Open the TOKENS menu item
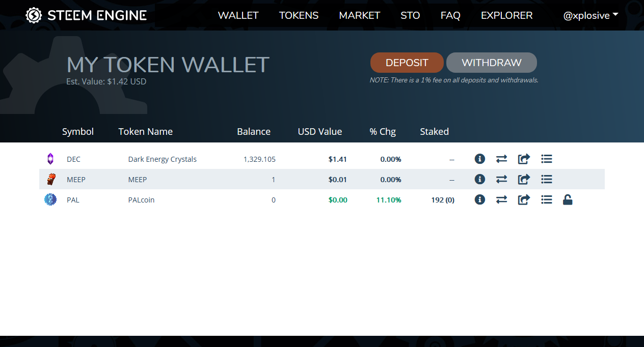The image size is (644, 347). [299, 15]
